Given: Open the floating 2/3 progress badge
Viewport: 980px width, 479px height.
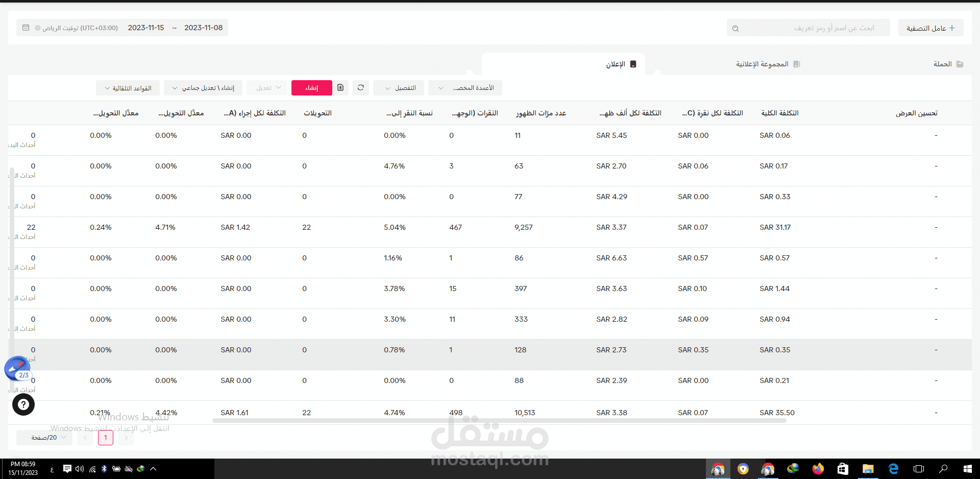Looking at the screenshot, I should click(18, 369).
